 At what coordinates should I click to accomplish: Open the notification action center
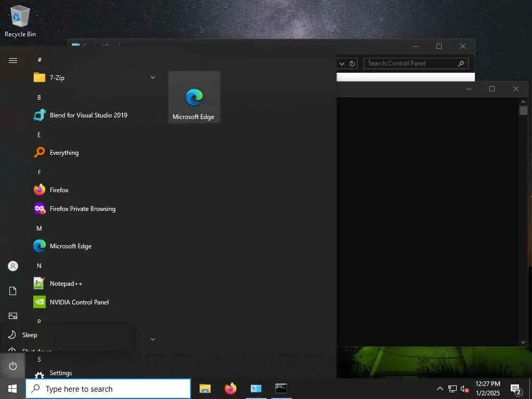tap(516, 390)
